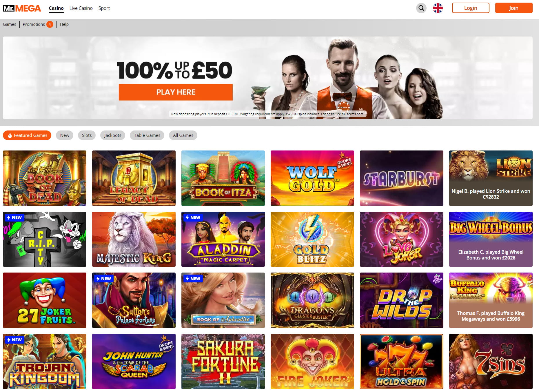The width and height of the screenshot is (539, 392).
Task: Click the UK flag language selector
Action: (438, 8)
